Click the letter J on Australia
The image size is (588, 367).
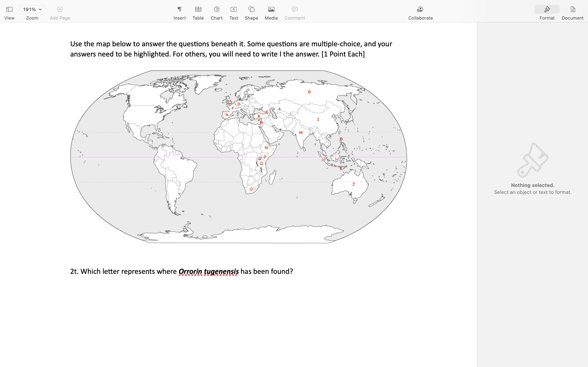point(353,184)
